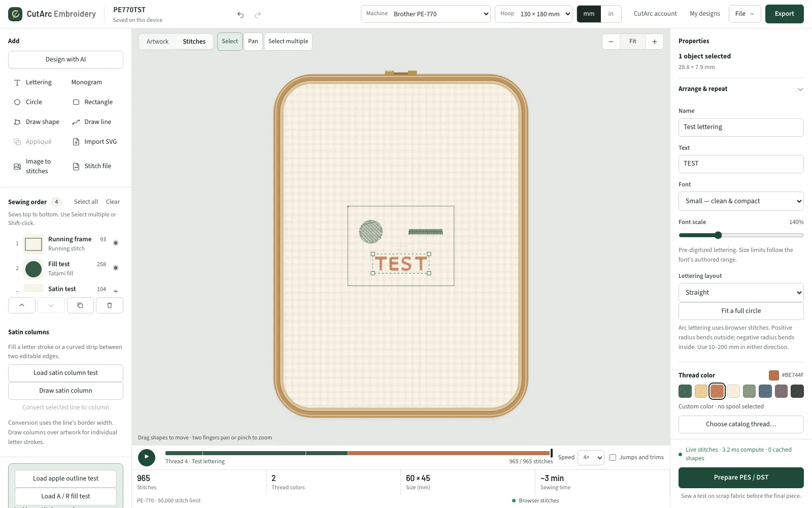The width and height of the screenshot is (812, 508).
Task: Open My designs
Action: click(704, 14)
